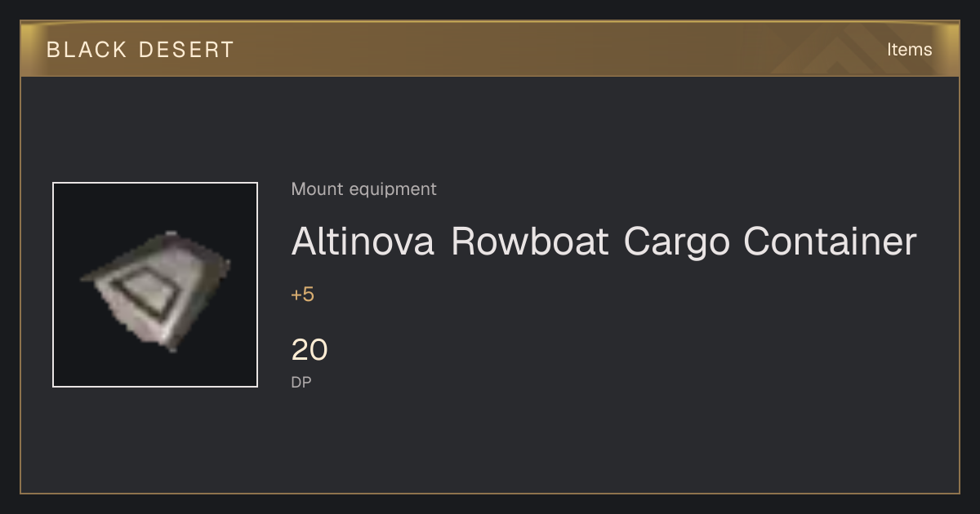This screenshot has height=514, width=980.
Task: Click the word equipment in category label
Action: coord(393,190)
